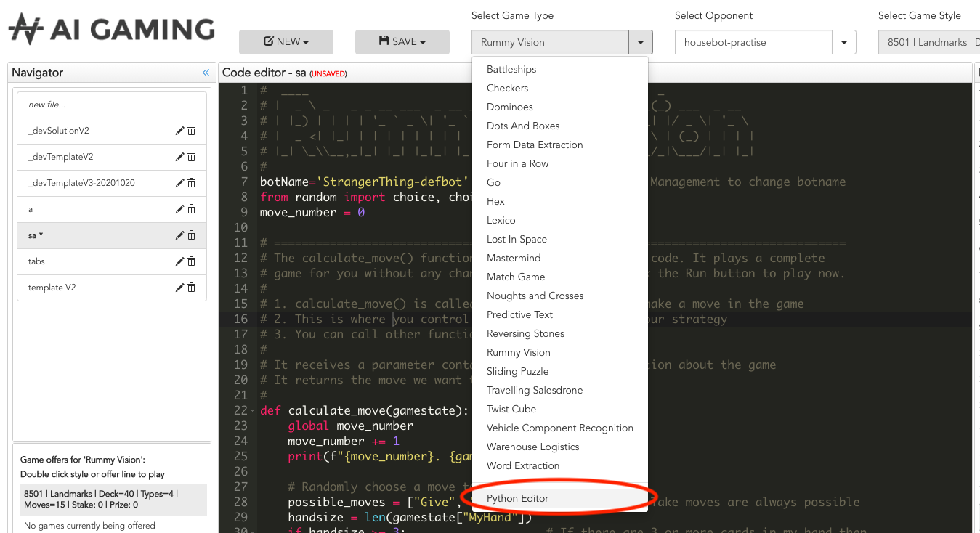
Task: Select Battleships from the game list
Action: click(x=559, y=69)
